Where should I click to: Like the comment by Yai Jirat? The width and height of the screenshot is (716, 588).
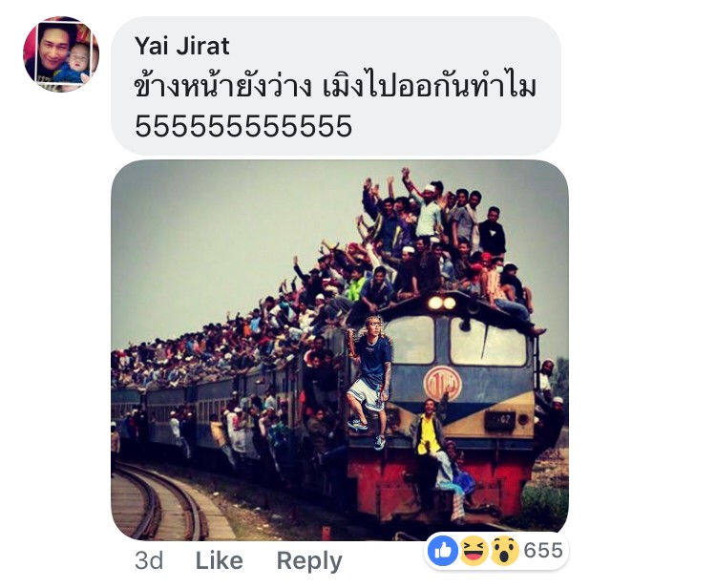220,560
